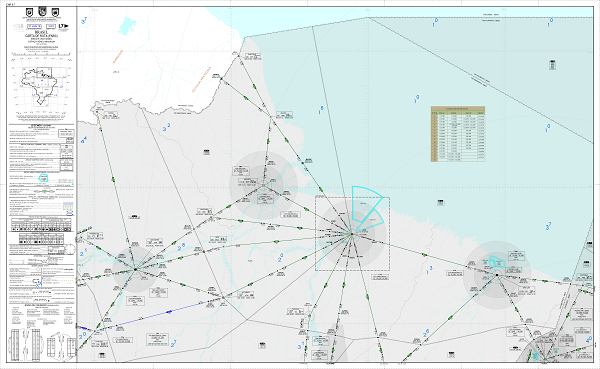Click the khaki data table over the ocean

click(458, 134)
